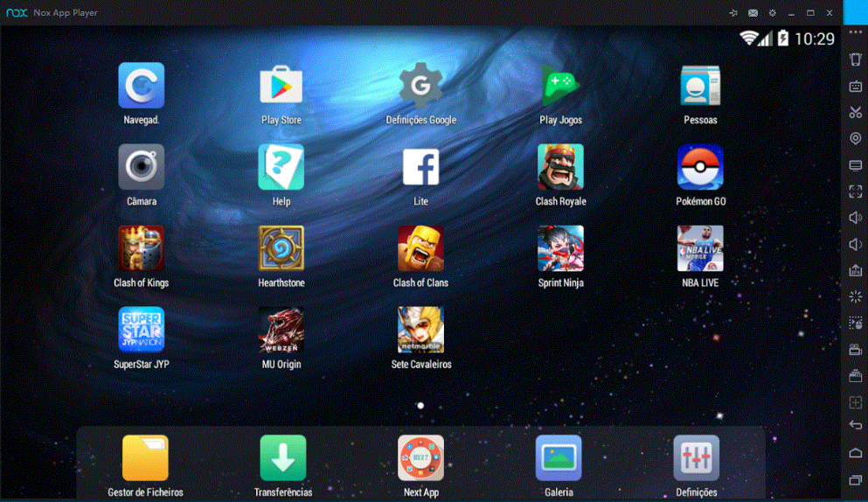Click the spinner-shaped sidebar icon
This screenshot has width=868, height=502.
point(855,297)
